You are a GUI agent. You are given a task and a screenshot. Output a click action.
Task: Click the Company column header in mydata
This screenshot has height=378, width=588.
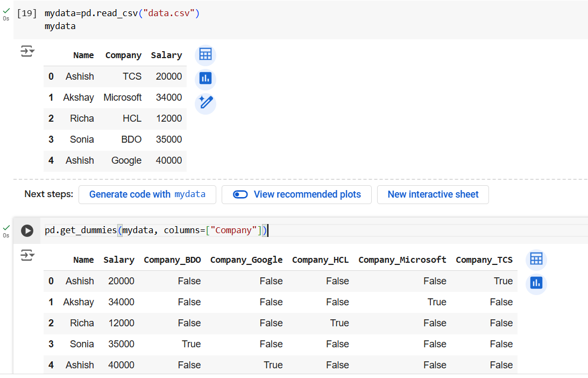coord(123,55)
